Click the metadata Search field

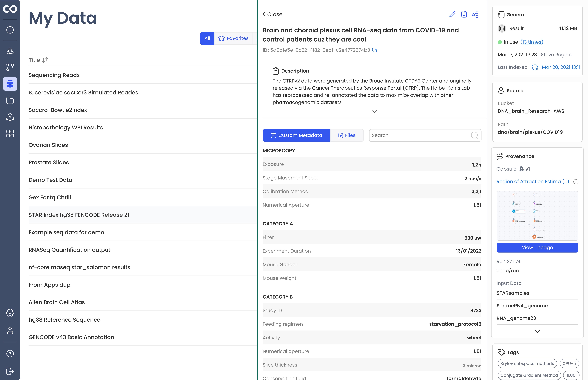point(419,135)
